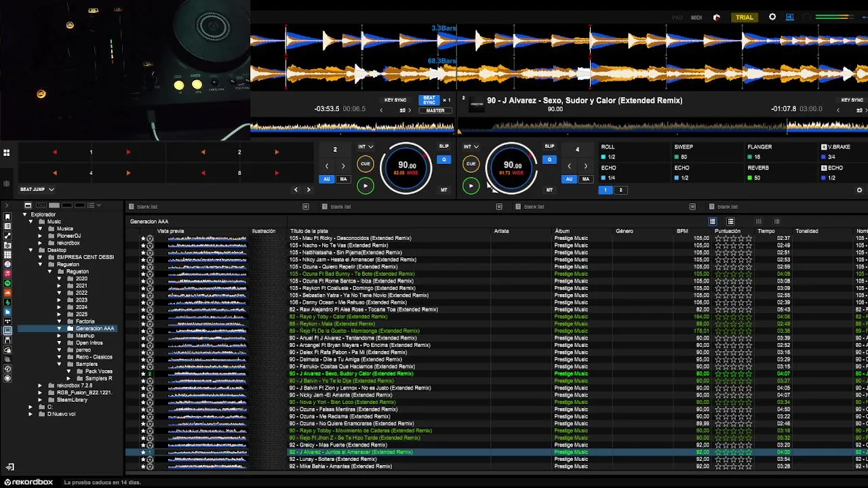This screenshot has height=488, width=868.
Task: Open the SoundCloud source in sidebar
Action: point(7,292)
